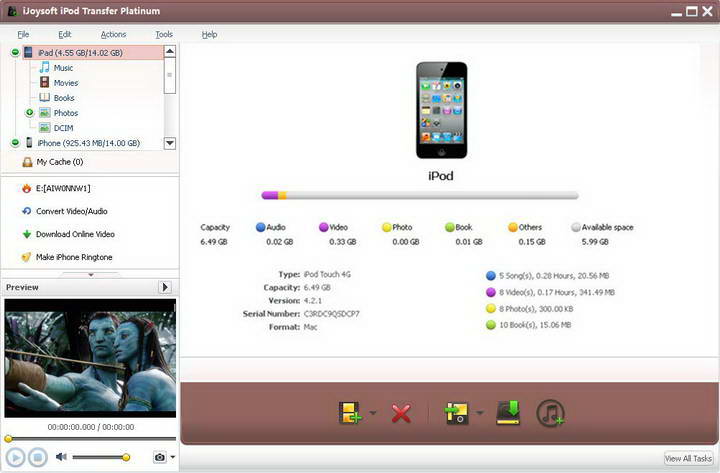Open the Edit menu

click(x=65, y=34)
